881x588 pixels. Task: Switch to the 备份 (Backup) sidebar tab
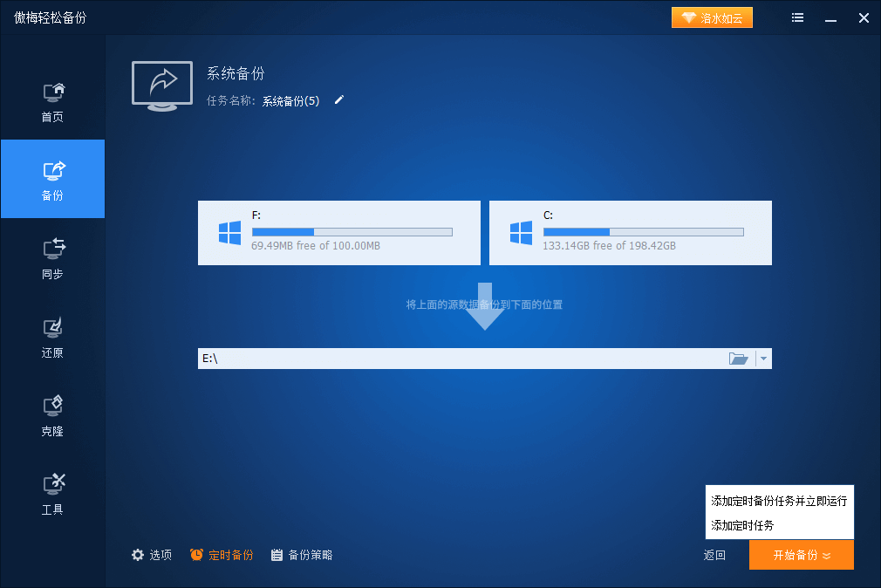[x=52, y=179]
